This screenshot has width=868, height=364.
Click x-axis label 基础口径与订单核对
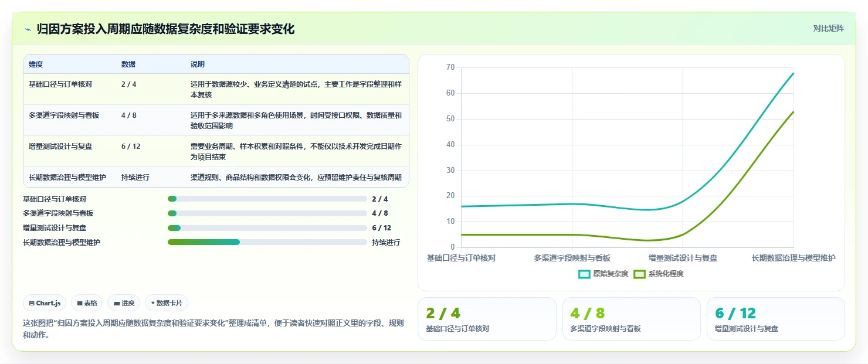coord(461,258)
